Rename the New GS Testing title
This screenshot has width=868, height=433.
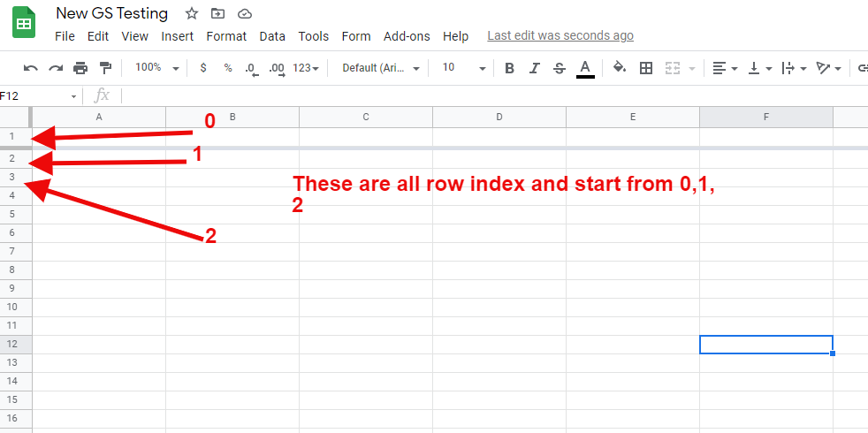point(112,13)
